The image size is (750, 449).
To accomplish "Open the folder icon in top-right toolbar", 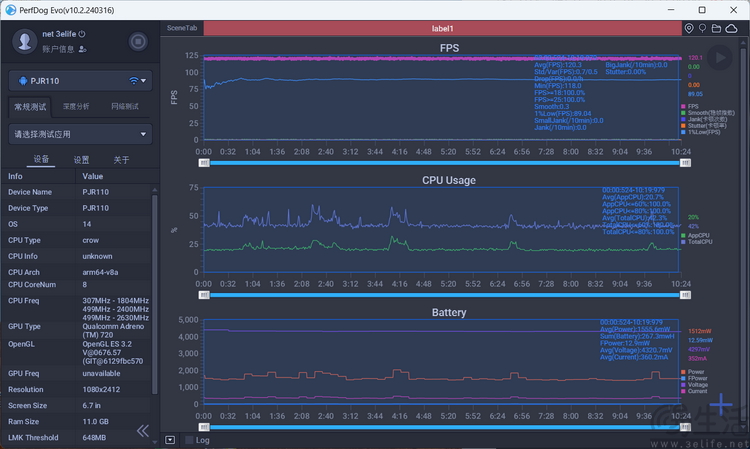I will pyautogui.click(x=717, y=28).
